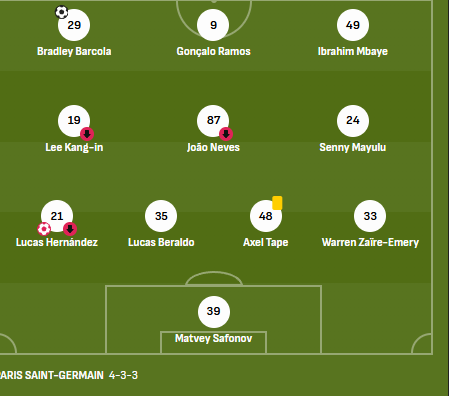Open Matvey Safonov player name link
This screenshot has height=396, width=449.
tap(213, 338)
